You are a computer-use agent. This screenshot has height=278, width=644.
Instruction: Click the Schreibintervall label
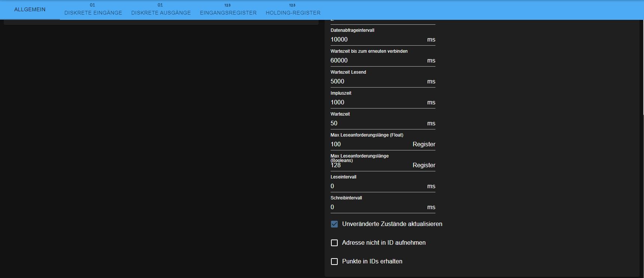[346, 198]
